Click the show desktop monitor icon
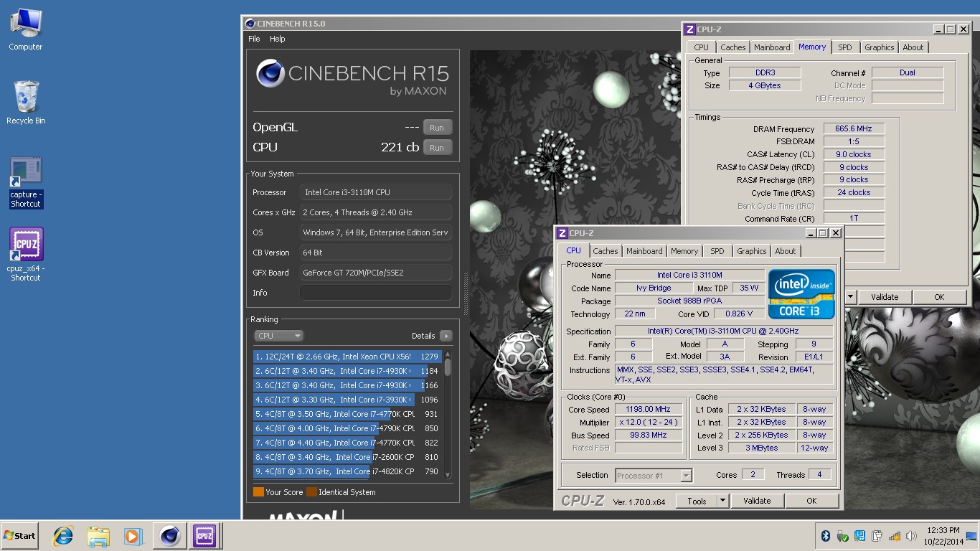Image resolution: width=980 pixels, height=551 pixels. pyautogui.click(x=971, y=535)
